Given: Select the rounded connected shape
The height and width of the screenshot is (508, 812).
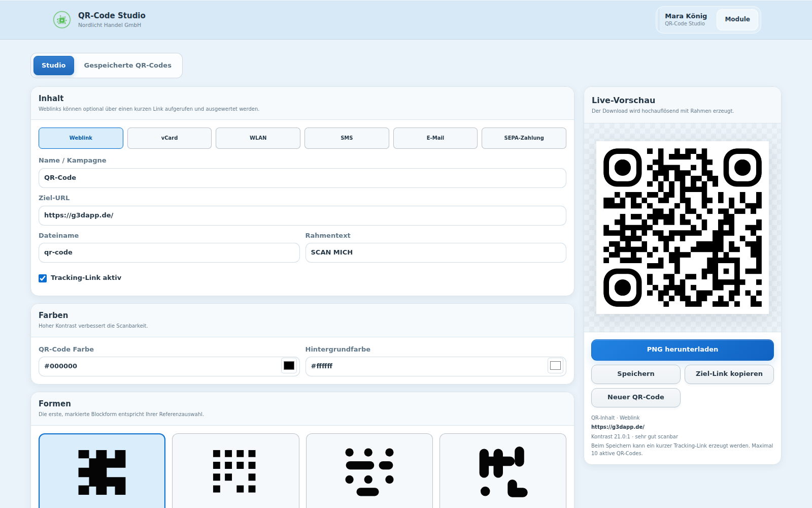Looking at the screenshot, I should tap(503, 471).
